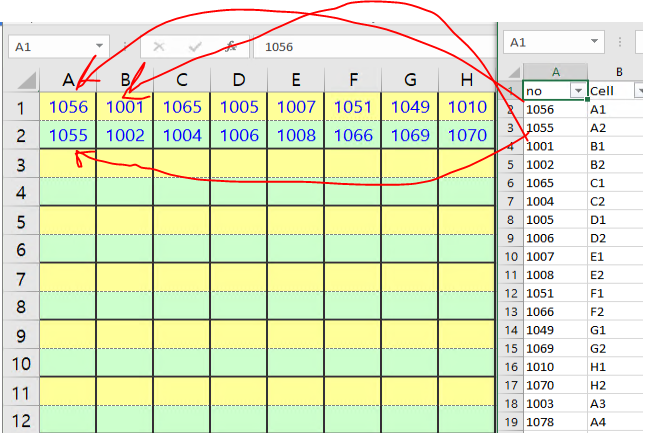The height and width of the screenshot is (433, 649).
Task: Select the list sheet cell containing 1003
Action: tap(555, 404)
